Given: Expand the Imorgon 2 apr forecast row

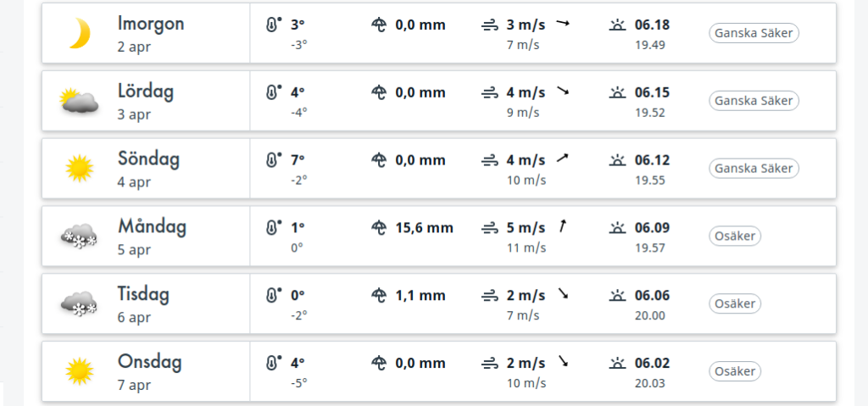Looking at the screenshot, I should [439, 33].
